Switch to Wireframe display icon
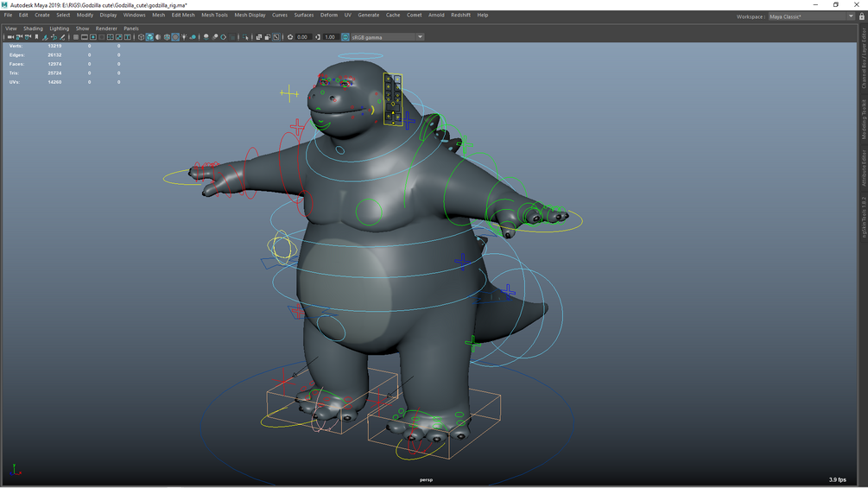 click(x=141, y=37)
